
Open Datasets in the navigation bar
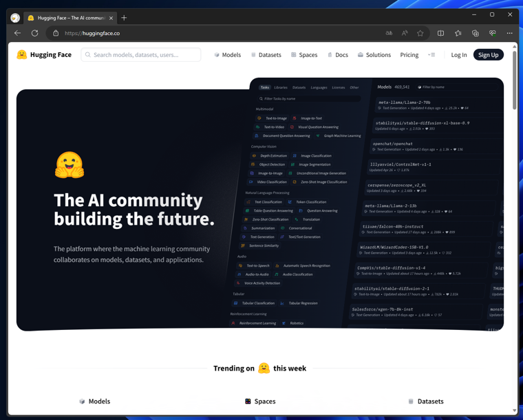tap(266, 55)
